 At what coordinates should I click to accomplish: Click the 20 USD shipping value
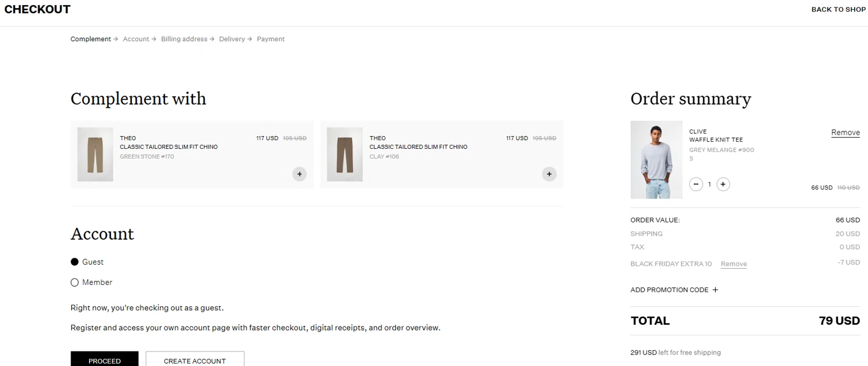(848, 234)
